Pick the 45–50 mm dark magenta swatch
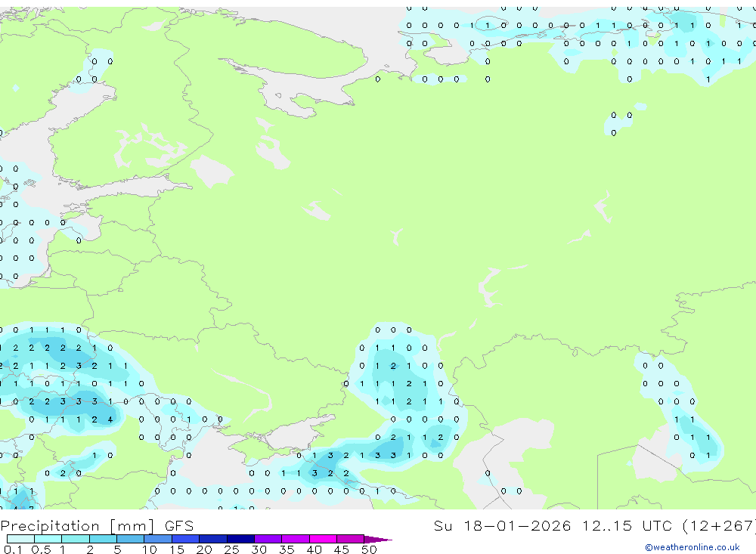This screenshot has width=756, height=554. [x=350, y=539]
